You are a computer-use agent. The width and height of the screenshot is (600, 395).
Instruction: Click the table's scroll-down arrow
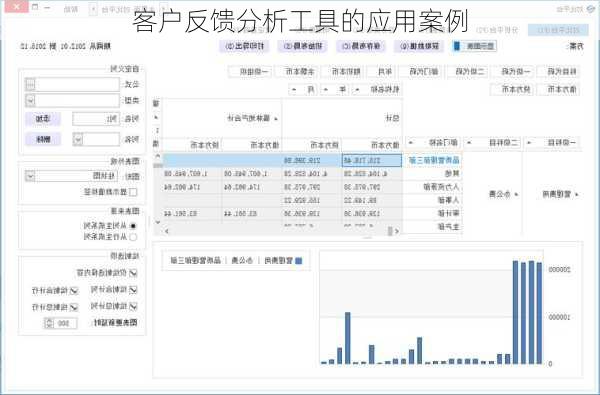(x=157, y=222)
